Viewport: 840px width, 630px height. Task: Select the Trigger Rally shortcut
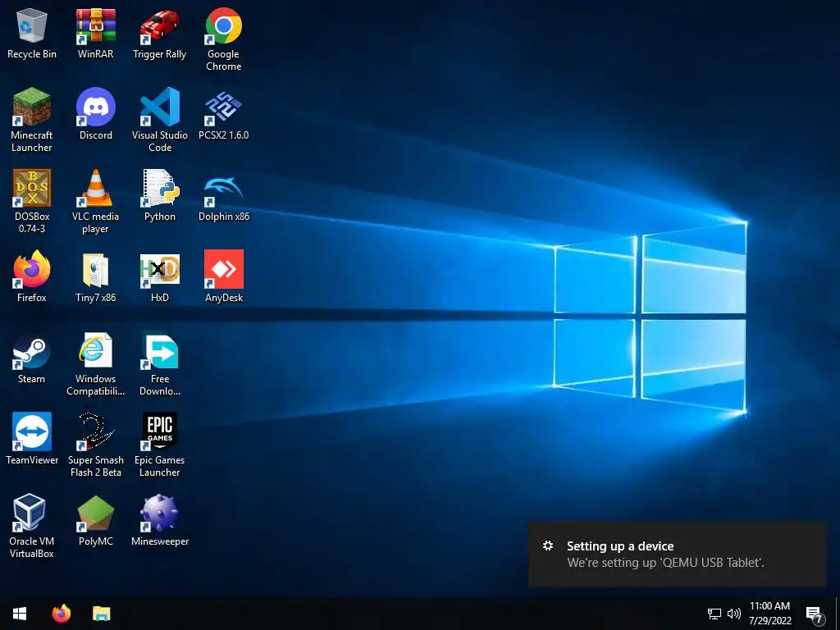(x=160, y=33)
